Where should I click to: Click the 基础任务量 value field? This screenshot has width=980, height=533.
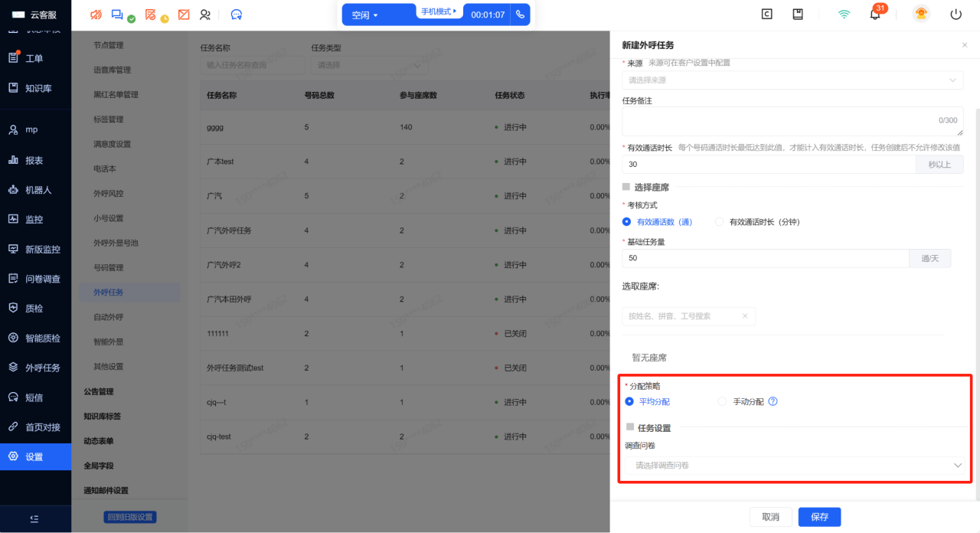766,258
